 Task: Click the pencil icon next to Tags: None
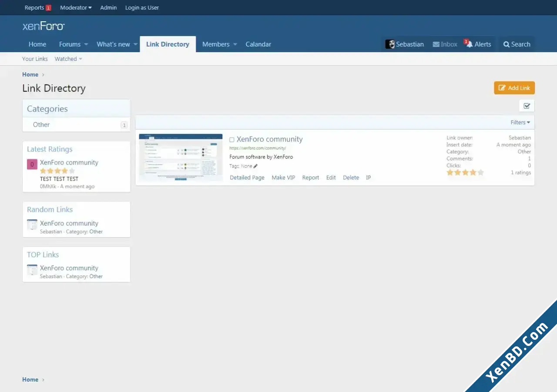pos(255,166)
